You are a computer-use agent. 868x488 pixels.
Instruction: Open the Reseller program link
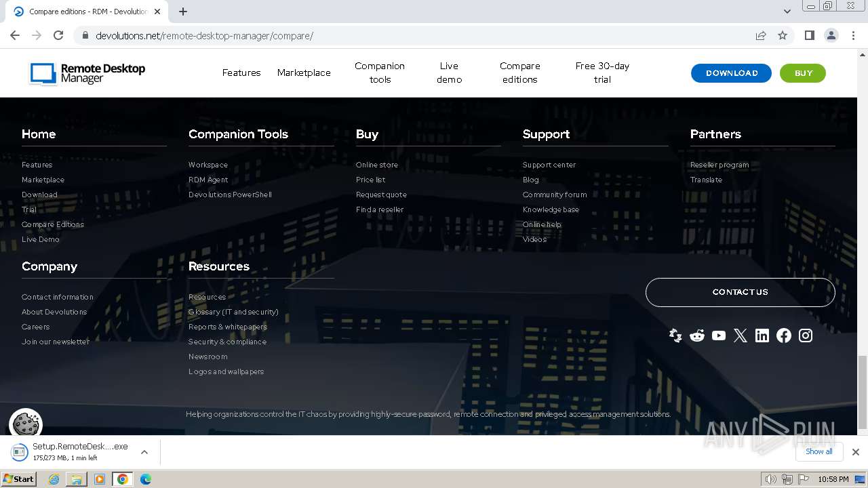click(719, 165)
